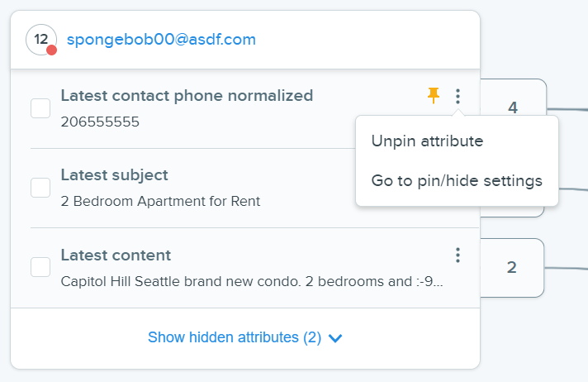
Task: Open the spongebob00@asdf.com link
Action: (x=161, y=40)
